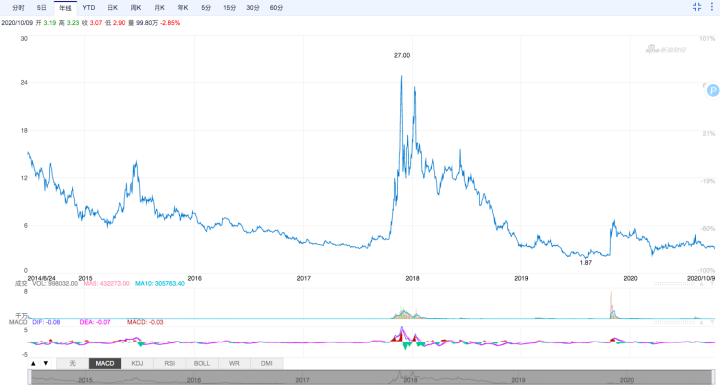Select the BOLL indicator button
This screenshot has width=720, height=387.
point(202,363)
